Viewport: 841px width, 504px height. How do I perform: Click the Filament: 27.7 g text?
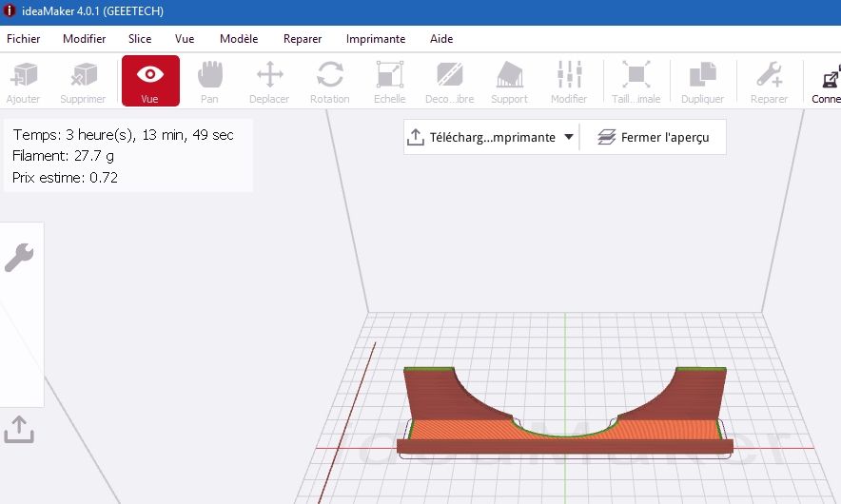[x=64, y=156]
